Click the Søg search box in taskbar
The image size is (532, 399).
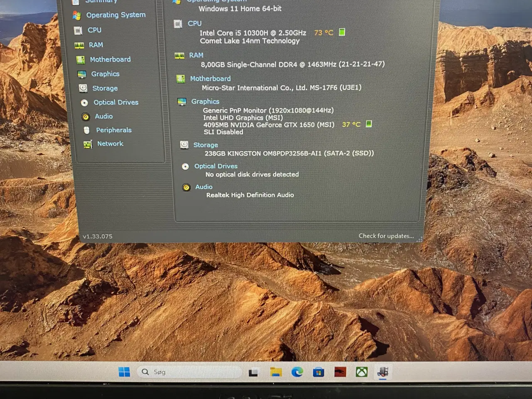[189, 372]
